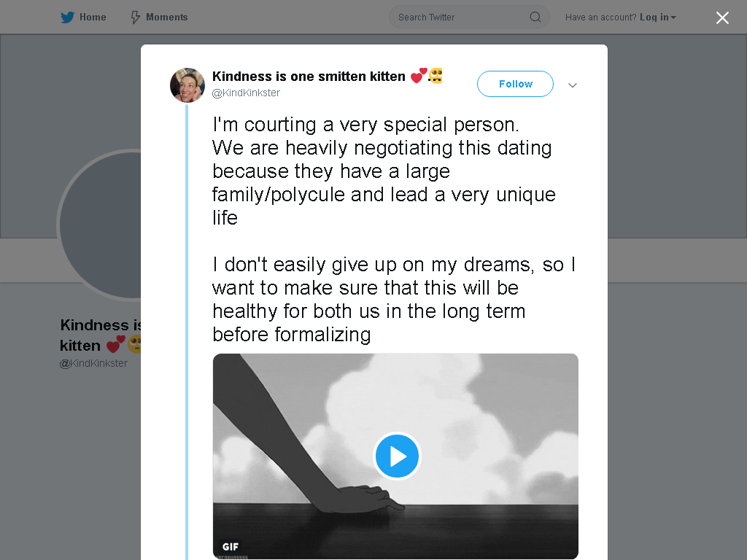Close the tweet overlay with X
The height and width of the screenshot is (560, 747).
click(x=722, y=17)
